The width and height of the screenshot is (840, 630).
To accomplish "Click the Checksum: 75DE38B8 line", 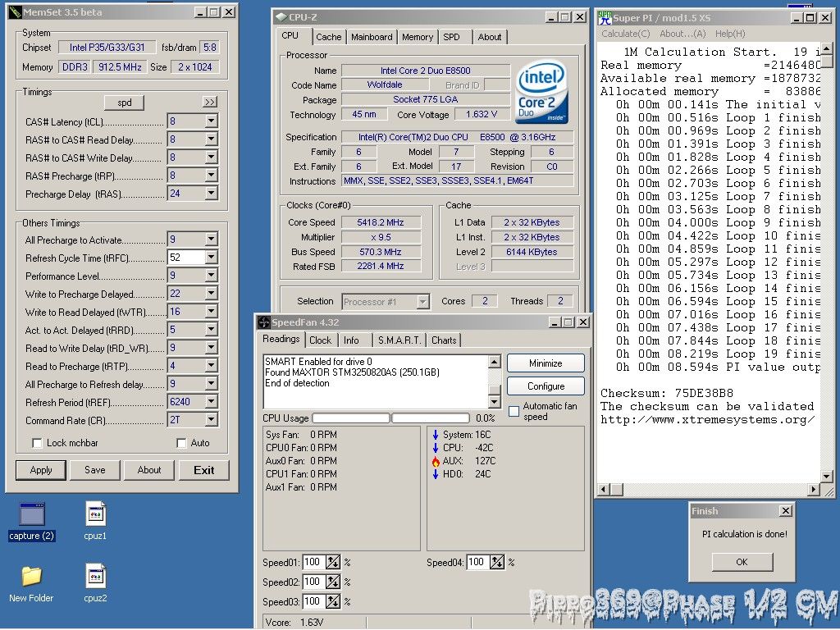I will [x=666, y=393].
